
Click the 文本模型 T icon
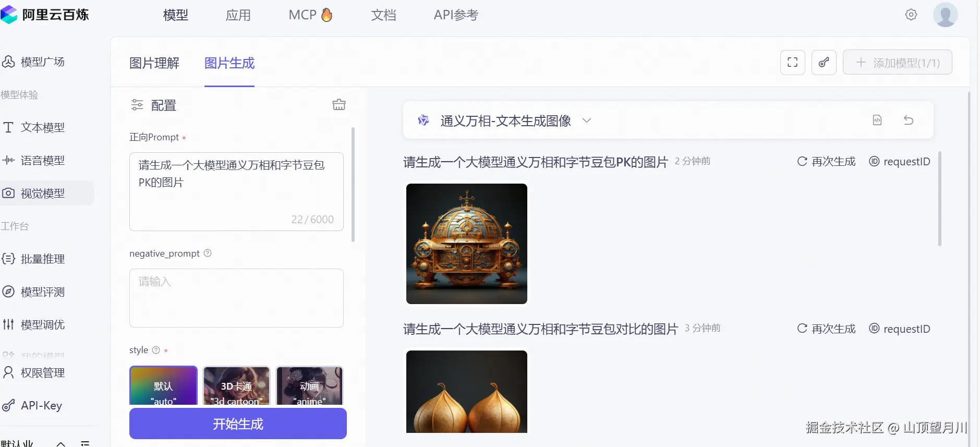click(x=8, y=127)
